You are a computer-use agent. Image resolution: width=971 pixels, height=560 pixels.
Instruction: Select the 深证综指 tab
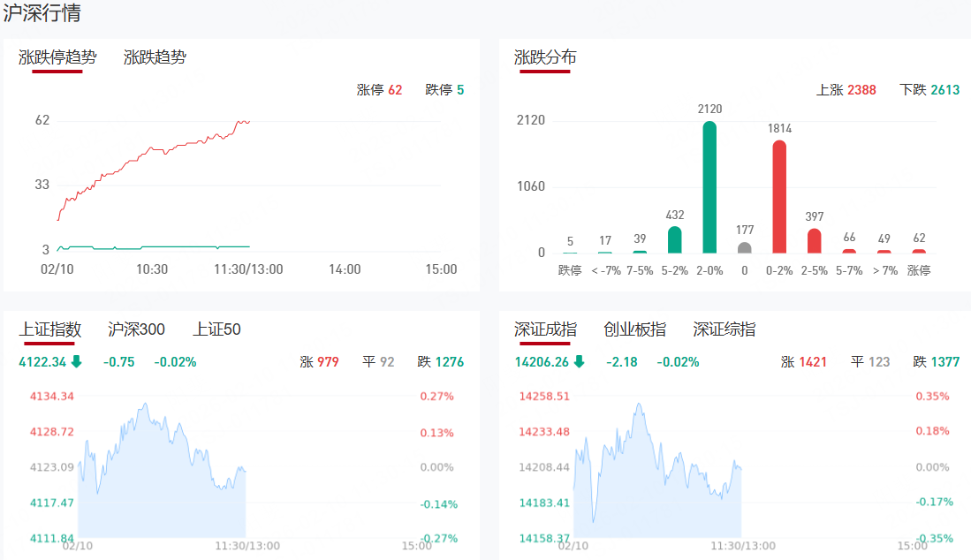724,329
